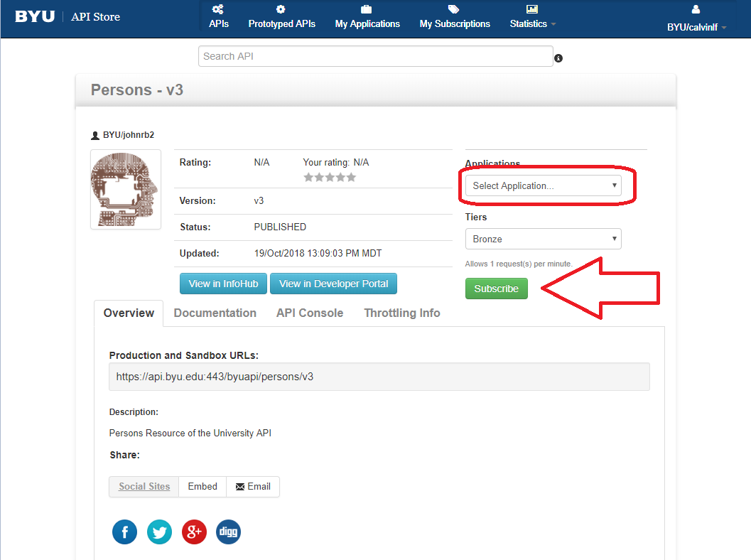Screen dimensions: 751x560
Task: Select the Social Sites share tab
Action: [x=144, y=487]
